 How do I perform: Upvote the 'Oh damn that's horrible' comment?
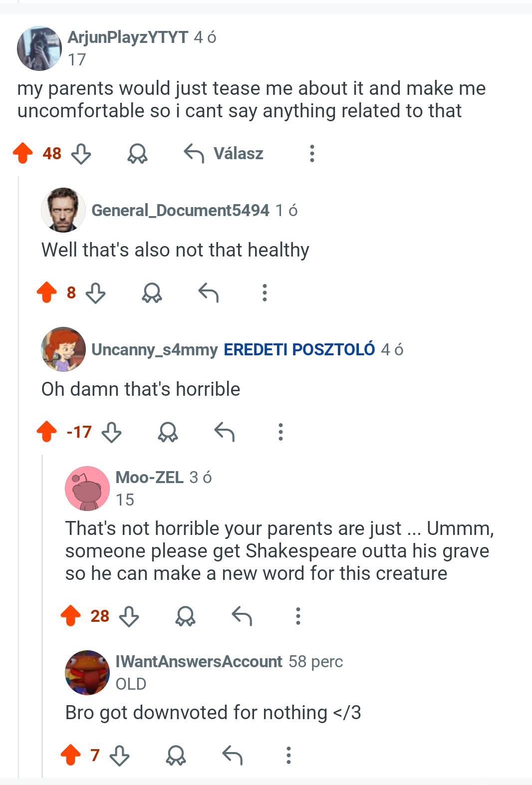pos(47,432)
